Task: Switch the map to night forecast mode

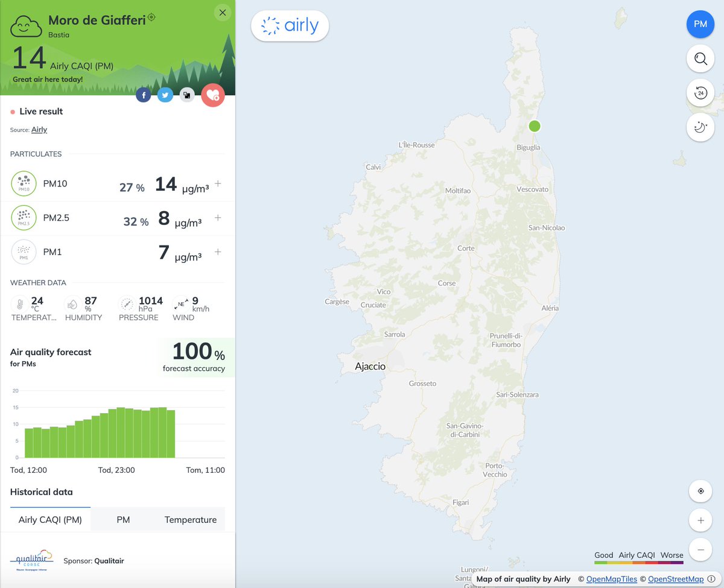Action: pos(700,127)
